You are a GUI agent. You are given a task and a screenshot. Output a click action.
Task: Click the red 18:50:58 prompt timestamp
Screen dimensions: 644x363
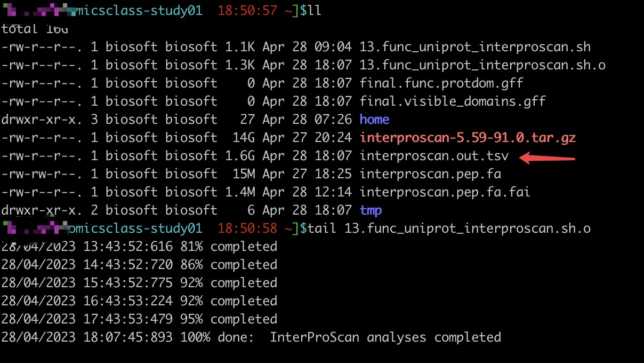pyautogui.click(x=247, y=228)
